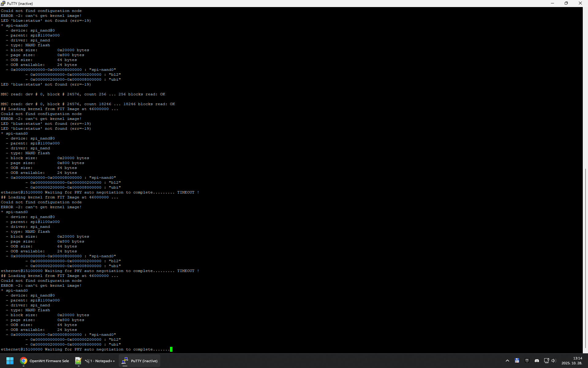Click the scrollbar track above the thumb
Viewport: 588px width, 368px height.
click(x=585, y=92)
